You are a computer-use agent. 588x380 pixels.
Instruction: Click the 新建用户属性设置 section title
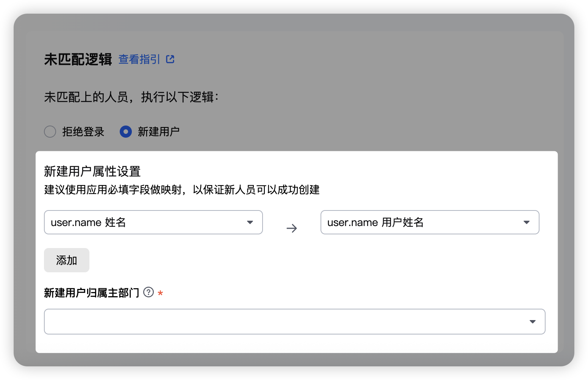pos(92,171)
